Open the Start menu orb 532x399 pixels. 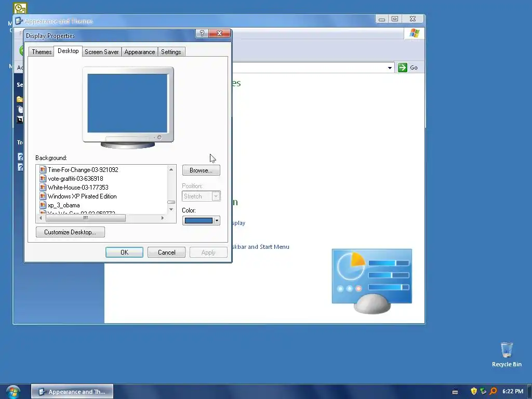click(13, 392)
